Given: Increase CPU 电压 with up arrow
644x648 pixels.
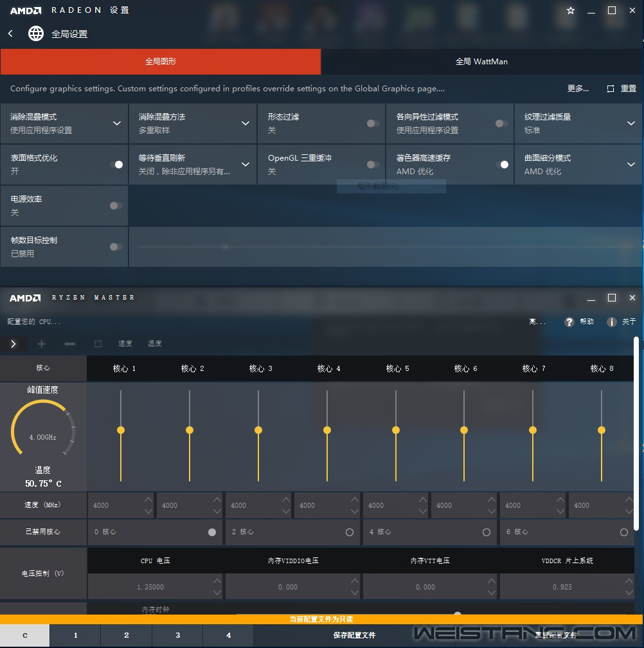Looking at the screenshot, I should 217,581.
